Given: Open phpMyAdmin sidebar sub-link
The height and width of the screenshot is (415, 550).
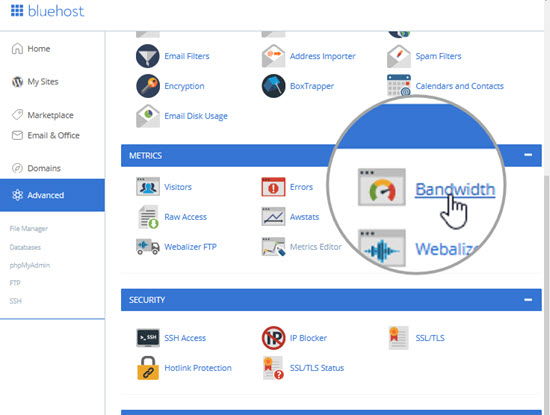Looking at the screenshot, I should (x=29, y=265).
